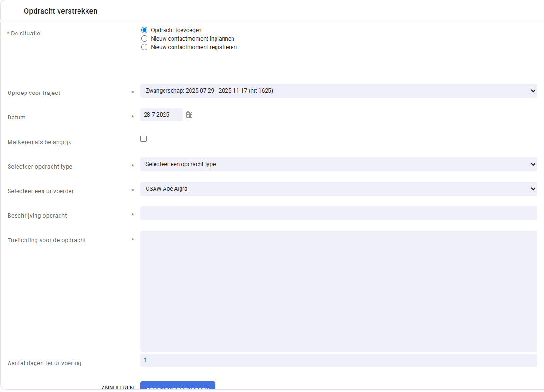Tick the Markeren als belangrijk checkbox
The width and height of the screenshot is (544, 392).
coord(143,139)
